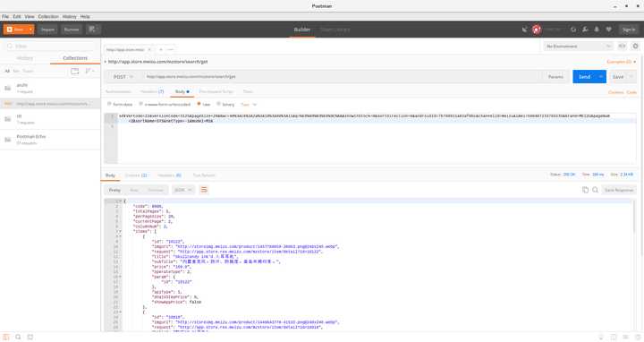This screenshot has width=644, height=342.
Task: Open the settings wrench icon in header
Action: [585, 30]
